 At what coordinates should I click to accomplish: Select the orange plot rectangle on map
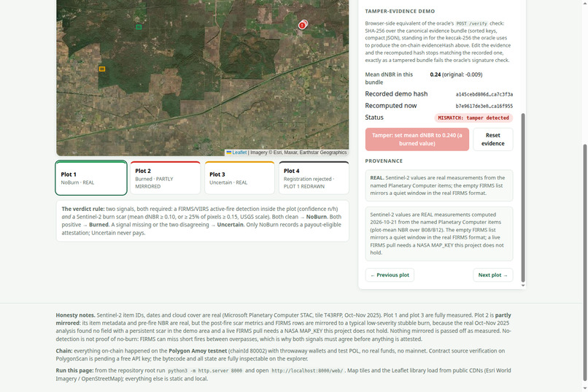[x=102, y=69]
